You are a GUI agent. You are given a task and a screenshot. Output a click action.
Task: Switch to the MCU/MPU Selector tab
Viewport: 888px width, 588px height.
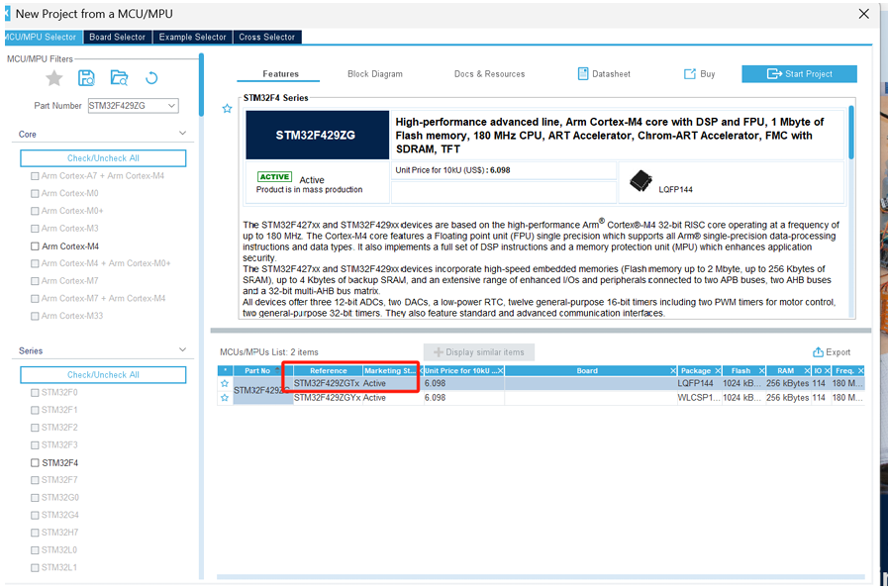pyautogui.click(x=42, y=37)
